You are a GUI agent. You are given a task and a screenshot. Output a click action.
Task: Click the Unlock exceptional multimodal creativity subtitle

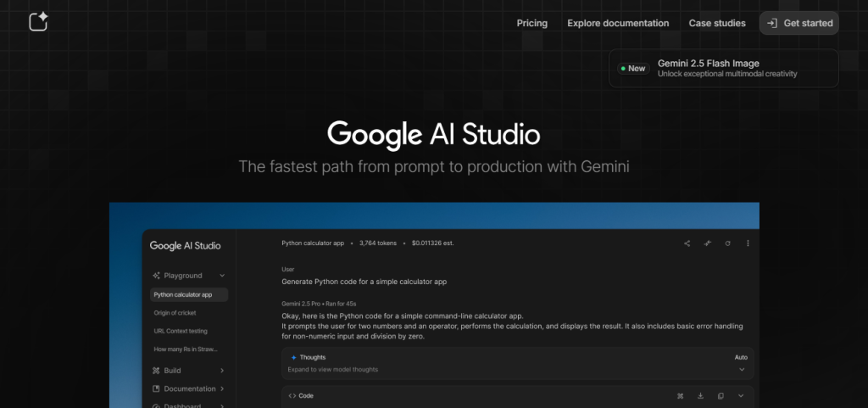click(x=727, y=74)
